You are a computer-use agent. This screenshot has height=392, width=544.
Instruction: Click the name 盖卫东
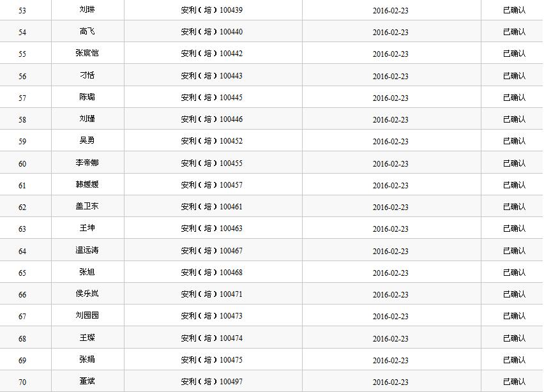click(x=87, y=207)
